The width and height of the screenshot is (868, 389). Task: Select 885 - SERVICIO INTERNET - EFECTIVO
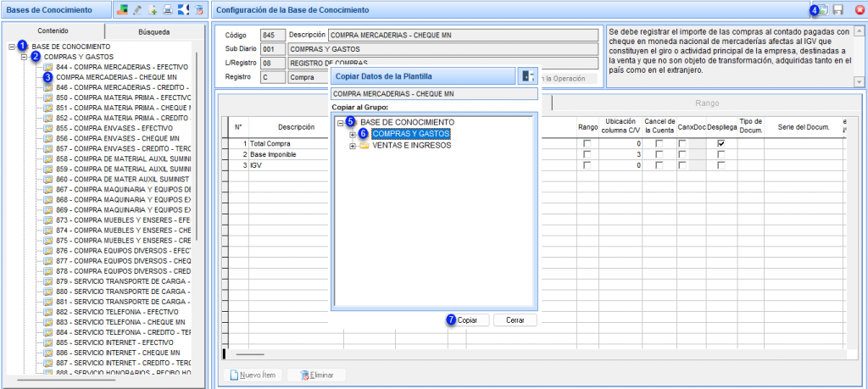click(x=114, y=342)
